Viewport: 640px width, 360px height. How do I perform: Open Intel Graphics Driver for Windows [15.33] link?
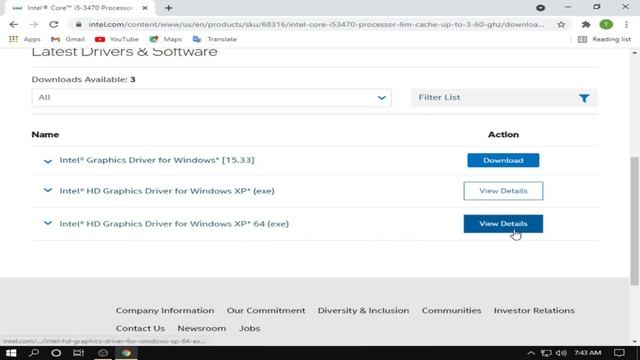[157, 160]
